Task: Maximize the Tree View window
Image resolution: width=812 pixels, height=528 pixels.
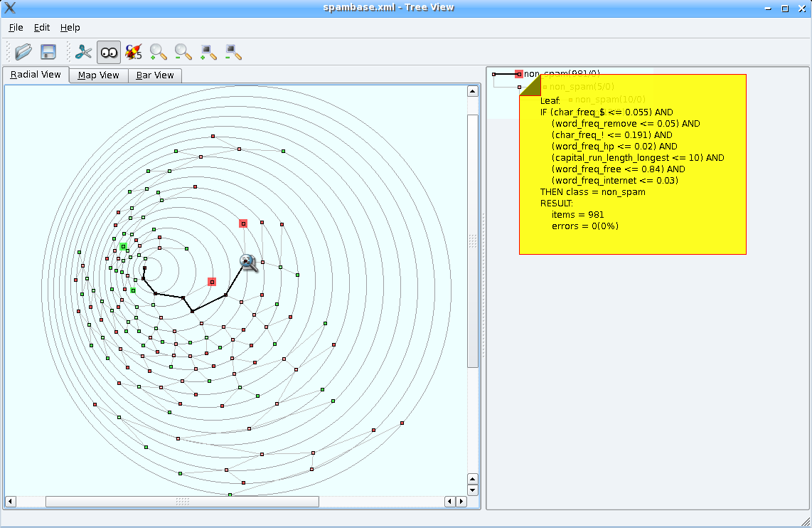Action: tap(785, 9)
